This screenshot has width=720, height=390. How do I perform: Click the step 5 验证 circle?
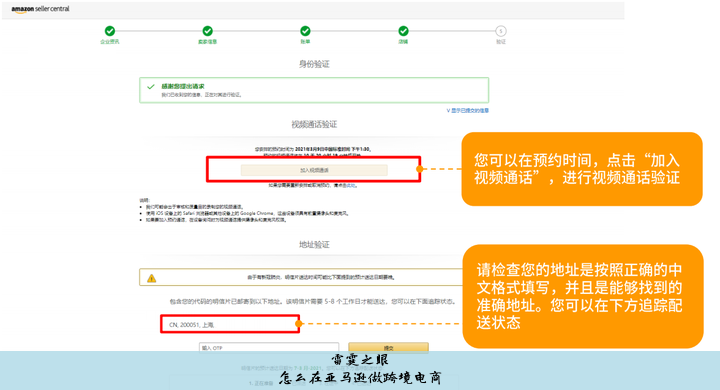[501, 31]
